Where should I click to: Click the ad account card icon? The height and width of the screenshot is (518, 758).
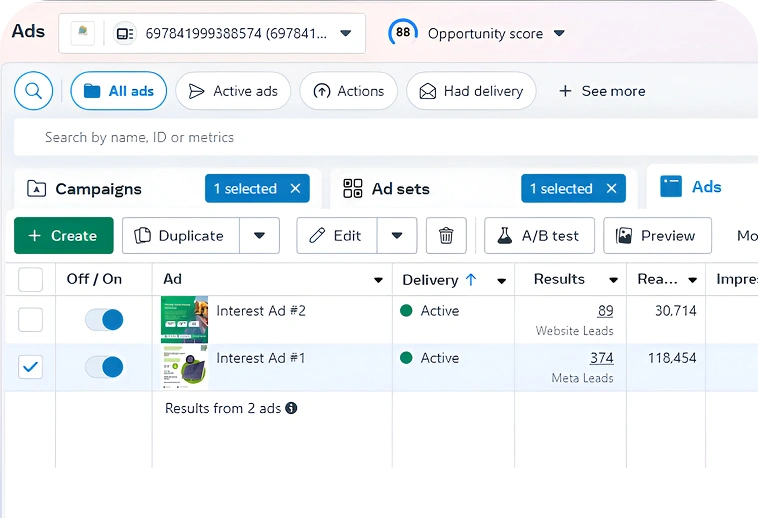tap(125, 33)
